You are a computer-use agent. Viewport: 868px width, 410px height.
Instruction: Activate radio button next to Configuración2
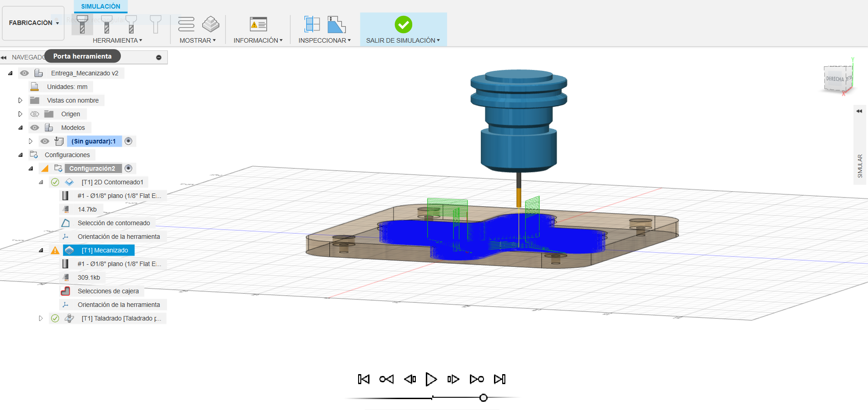(x=129, y=168)
